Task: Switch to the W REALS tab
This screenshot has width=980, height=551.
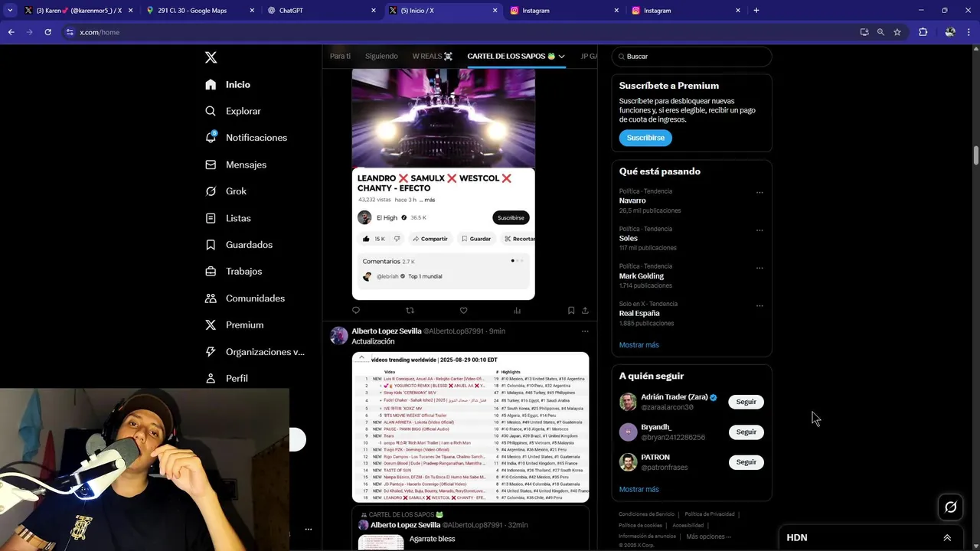Action: [433, 56]
